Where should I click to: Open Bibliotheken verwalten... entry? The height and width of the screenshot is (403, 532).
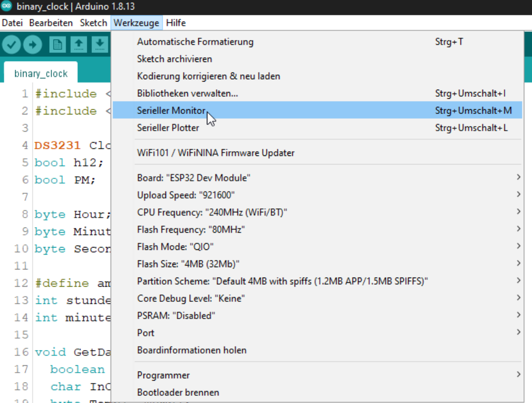click(x=187, y=93)
